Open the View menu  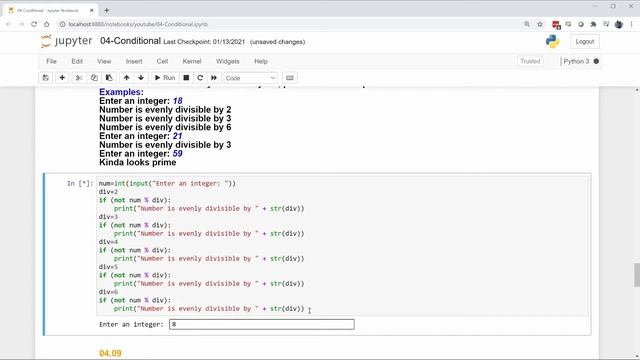click(x=104, y=61)
